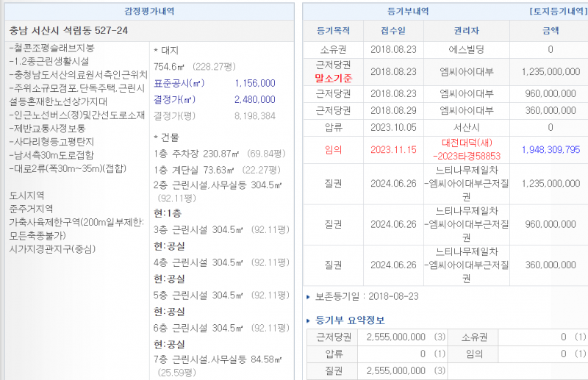Click the 대전대덕(새) 2023타경58853 case link

tap(462, 150)
